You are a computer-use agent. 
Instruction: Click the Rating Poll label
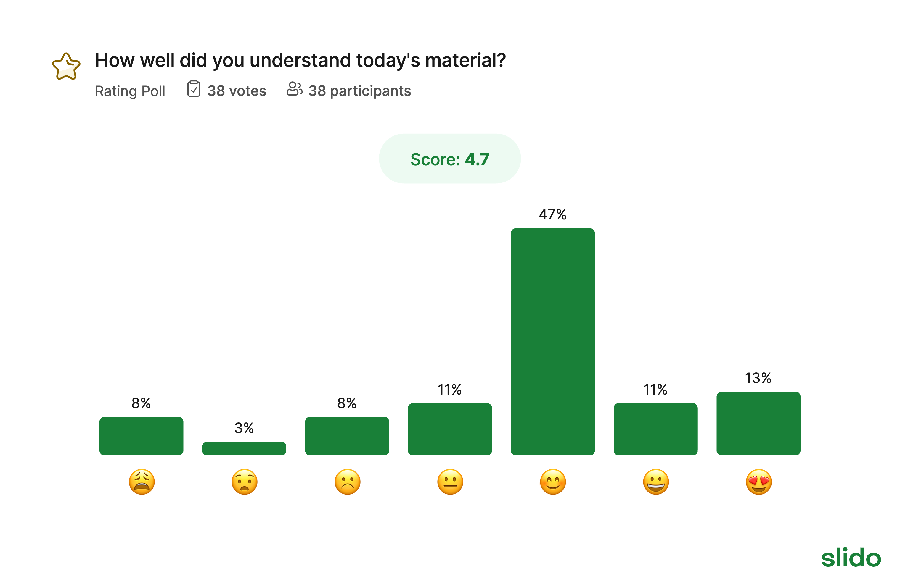pos(130,91)
